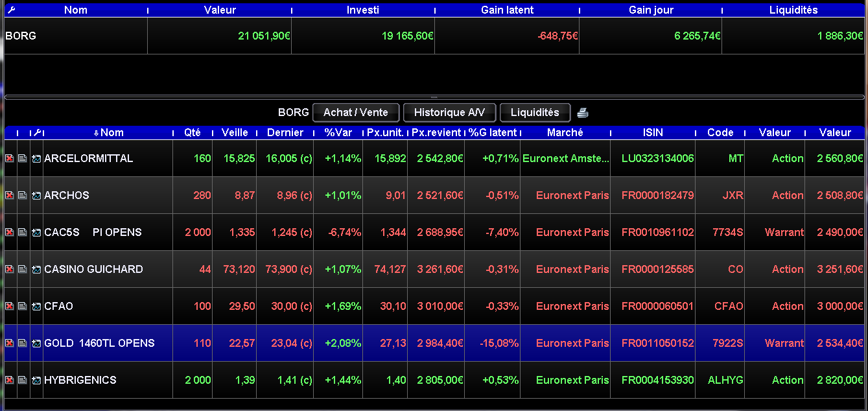Click the Code column header
This screenshot has height=411, width=868.
720,132
